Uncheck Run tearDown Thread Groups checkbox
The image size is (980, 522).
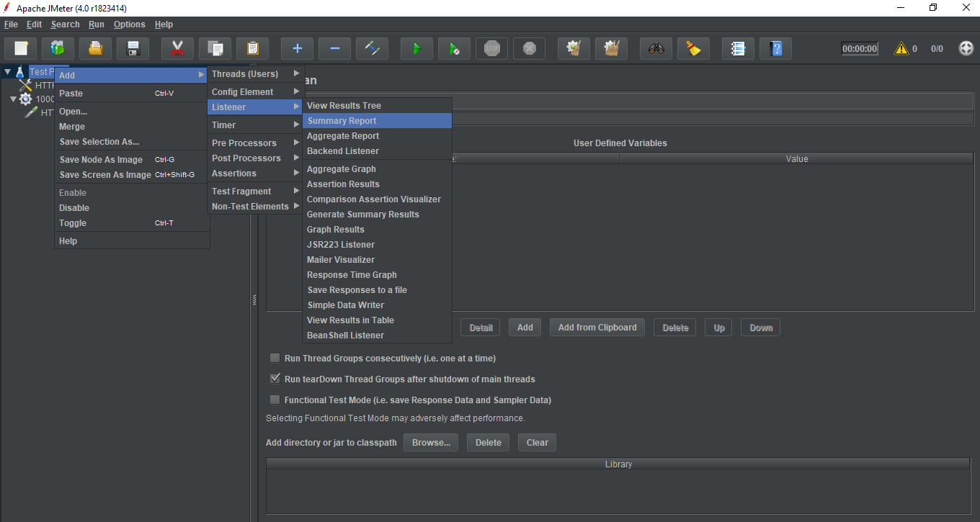[x=275, y=379]
